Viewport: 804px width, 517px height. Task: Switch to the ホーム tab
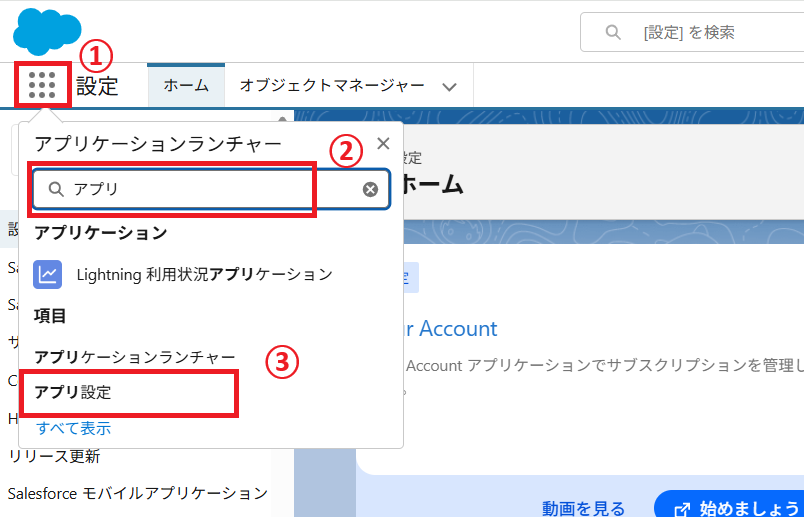186,86
